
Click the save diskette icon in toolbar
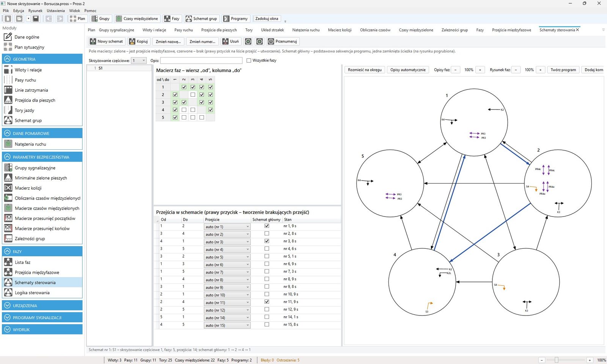point(36,19)
